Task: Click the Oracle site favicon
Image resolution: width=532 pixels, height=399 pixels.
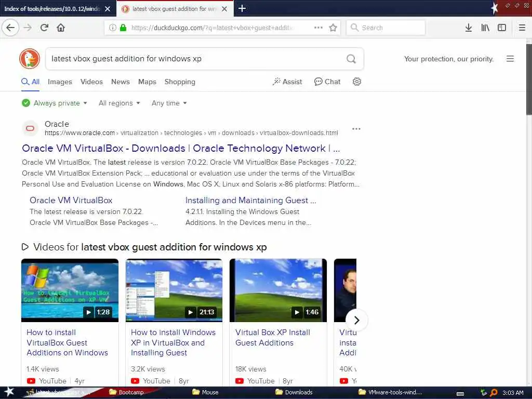Action: [x=30, y=128]
